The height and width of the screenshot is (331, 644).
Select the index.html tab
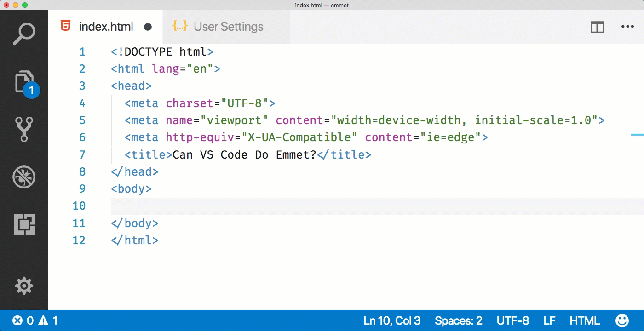coord(106,27)
